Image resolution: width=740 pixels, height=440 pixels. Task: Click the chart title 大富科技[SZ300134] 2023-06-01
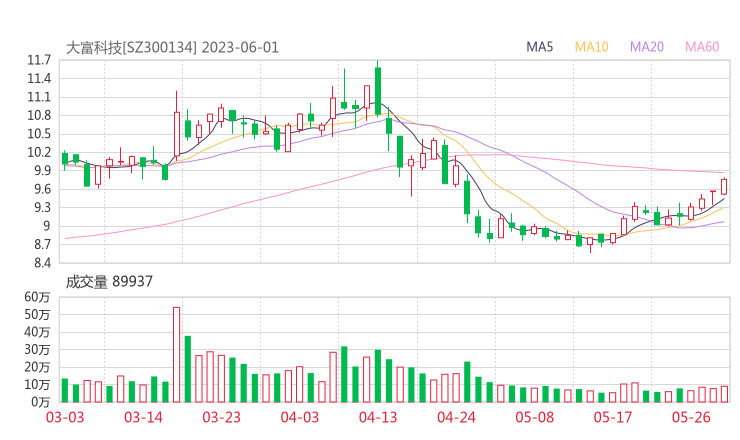(172, 48)
